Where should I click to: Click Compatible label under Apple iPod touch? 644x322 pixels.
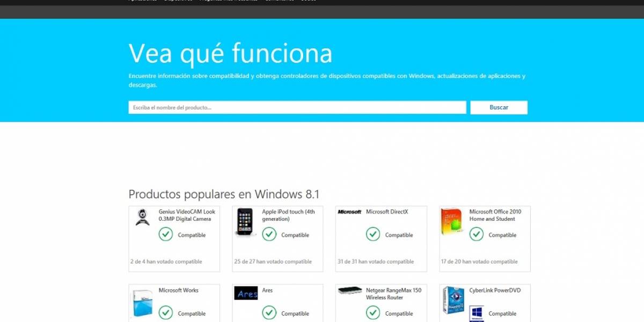pyautogui.click(x=295, y=235)
